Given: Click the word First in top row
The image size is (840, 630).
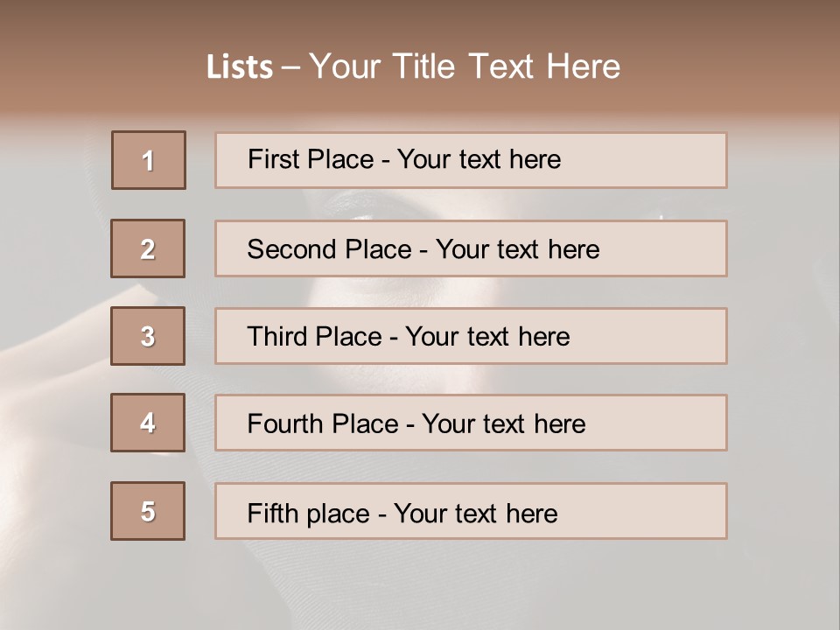Looking at the screenshot, I should tap(272, 159).
